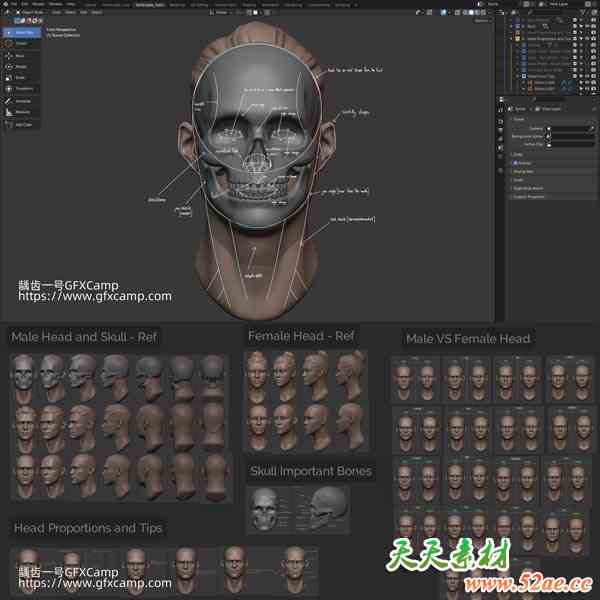Open the Tool properties tab
Screen dimensions: 600x600
(501, 109)
